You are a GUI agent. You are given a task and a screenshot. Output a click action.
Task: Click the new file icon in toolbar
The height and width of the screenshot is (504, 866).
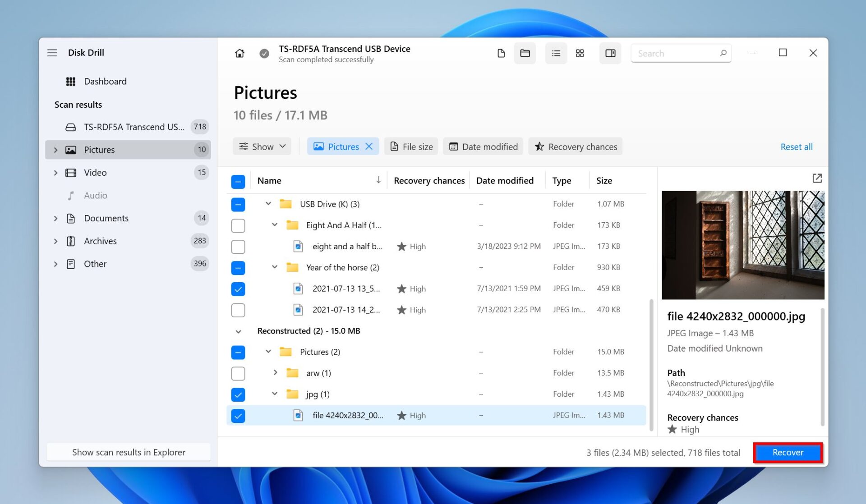[501, 53]
